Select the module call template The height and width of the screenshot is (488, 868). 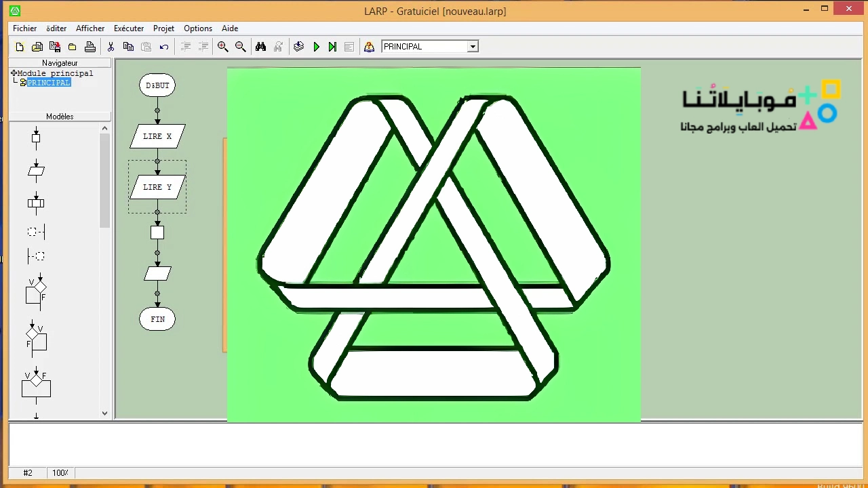(36, 202)
